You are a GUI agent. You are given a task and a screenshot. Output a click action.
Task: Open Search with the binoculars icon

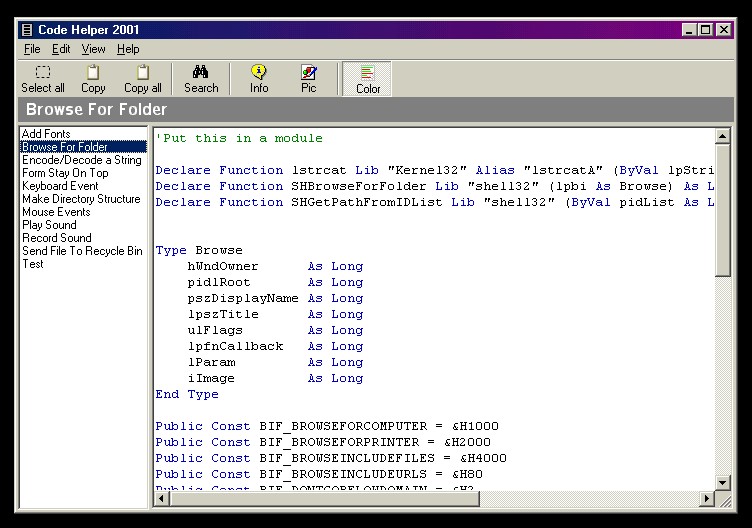point(200,72)
